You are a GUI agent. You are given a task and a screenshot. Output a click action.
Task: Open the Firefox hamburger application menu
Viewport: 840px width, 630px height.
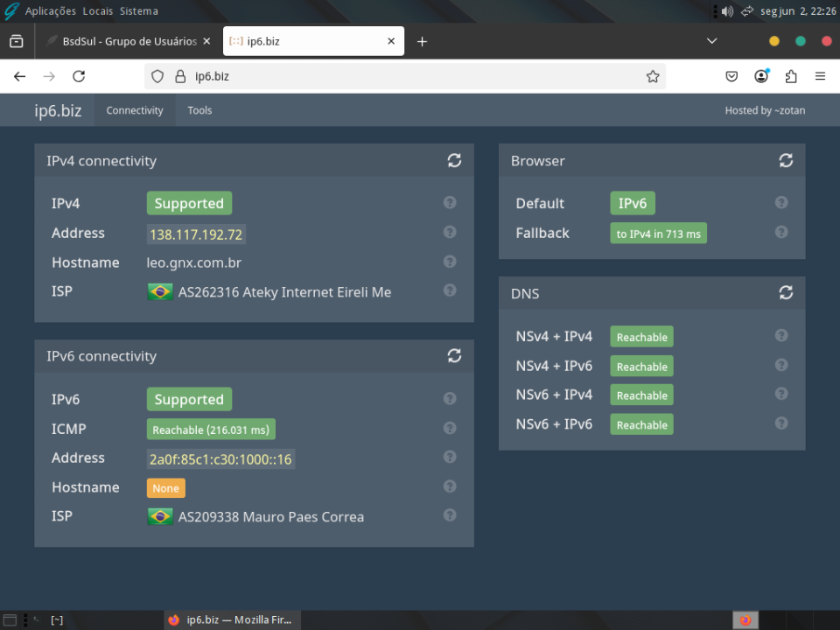(820, 77)
